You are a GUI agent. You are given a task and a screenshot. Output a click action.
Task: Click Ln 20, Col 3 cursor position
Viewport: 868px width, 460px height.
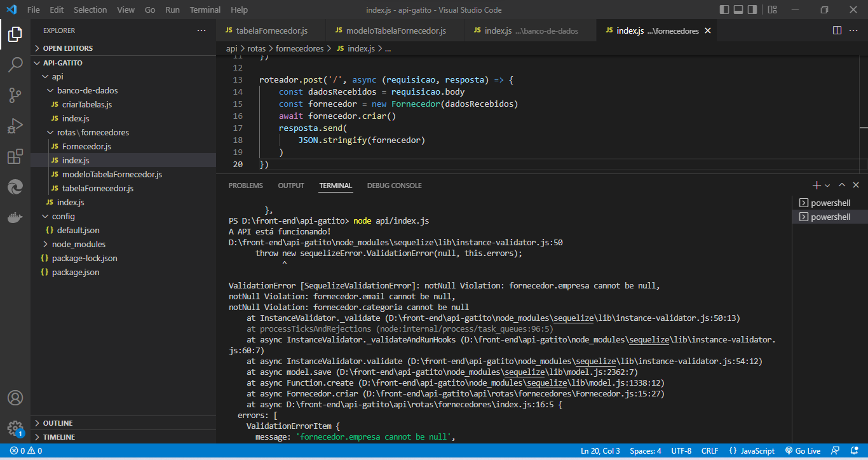600,451
